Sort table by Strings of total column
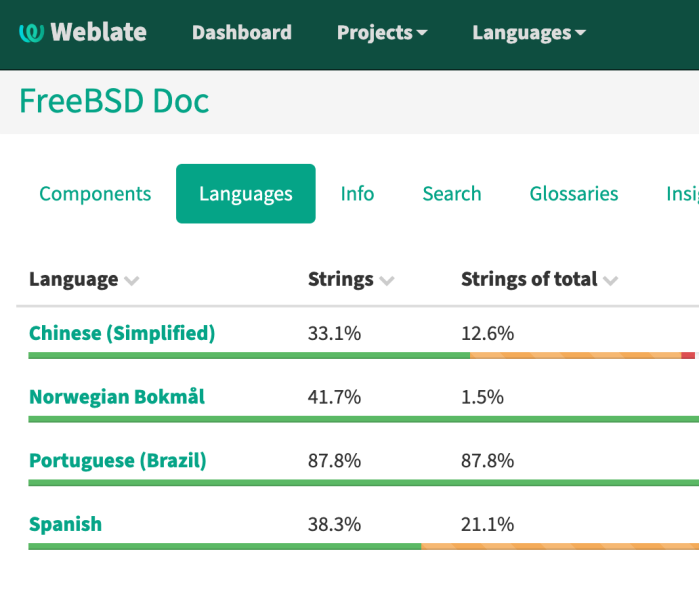The height and width of the screenshot is (600, 699). click(x=539, y=279)
